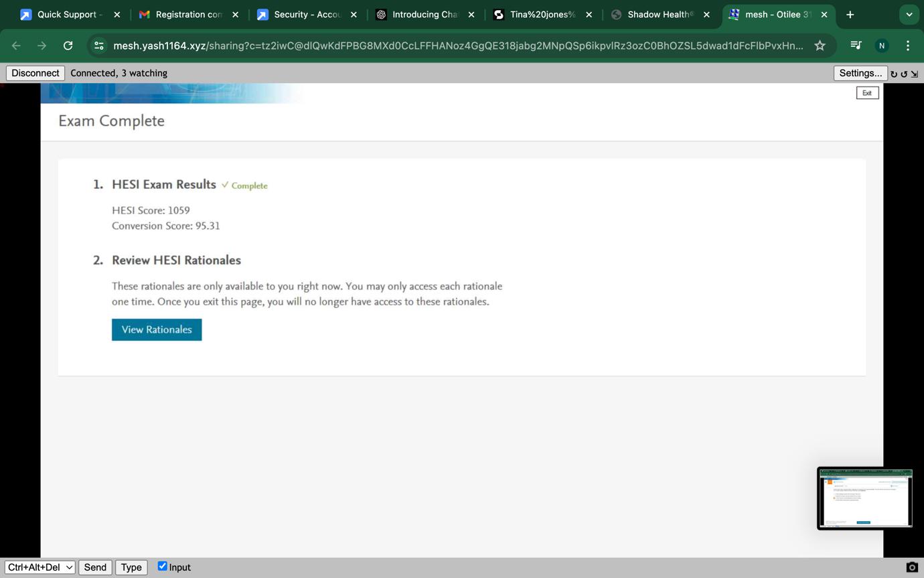Close the Registration Gmail tab

tap(235, 14)
